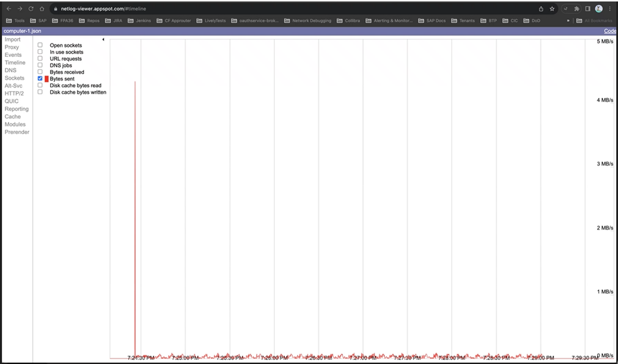This screenshot has width=618, height=364.
Task: Open the Alt-Svc tab
Action: pos(14,85)
